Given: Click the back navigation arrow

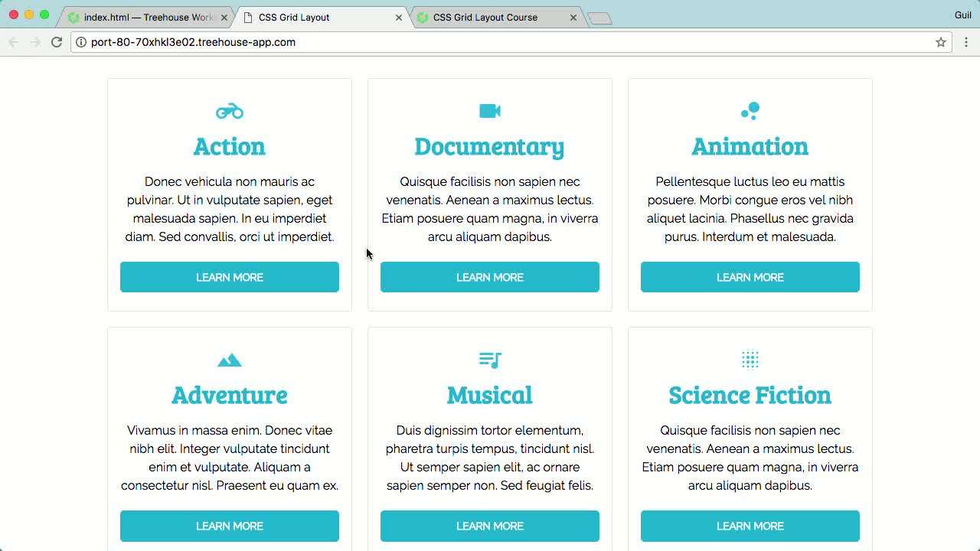Looking at the screenshot, I should [x=13, y=42].
